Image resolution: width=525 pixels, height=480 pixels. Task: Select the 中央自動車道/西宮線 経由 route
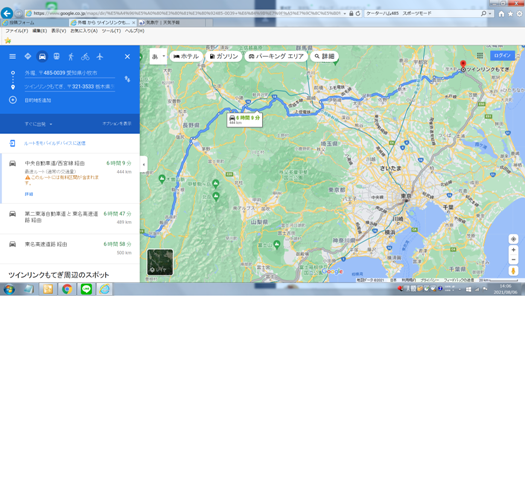(70, 178)
